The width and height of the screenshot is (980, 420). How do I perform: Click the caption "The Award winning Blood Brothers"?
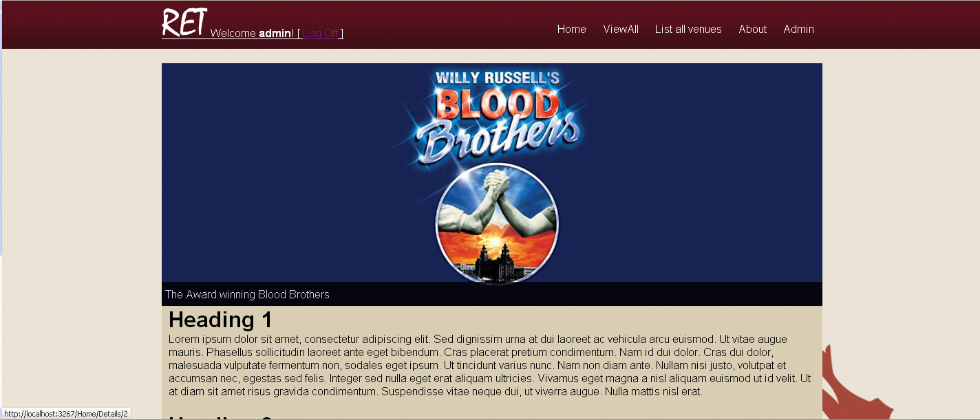(x=247, y=294)
